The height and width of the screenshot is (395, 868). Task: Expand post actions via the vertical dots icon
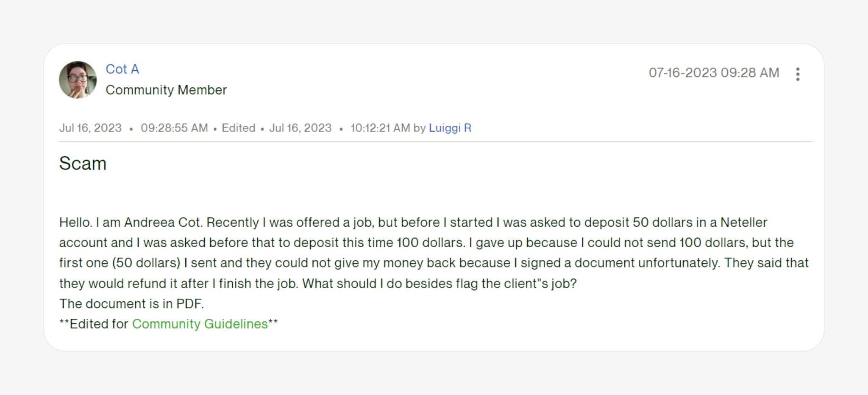pos(798,75)
